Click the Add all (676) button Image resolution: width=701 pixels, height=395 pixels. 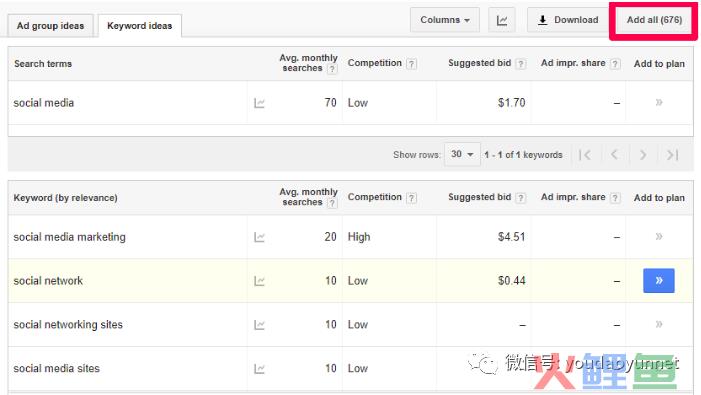coord(654,20)
